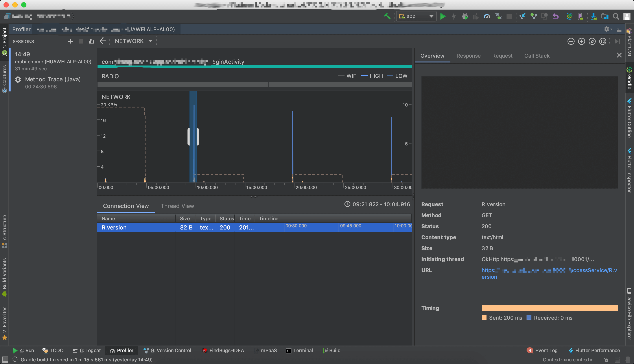This screenshot has width=634, height=364.
Task: Click the jump to live icon
Action: point(617,41)
